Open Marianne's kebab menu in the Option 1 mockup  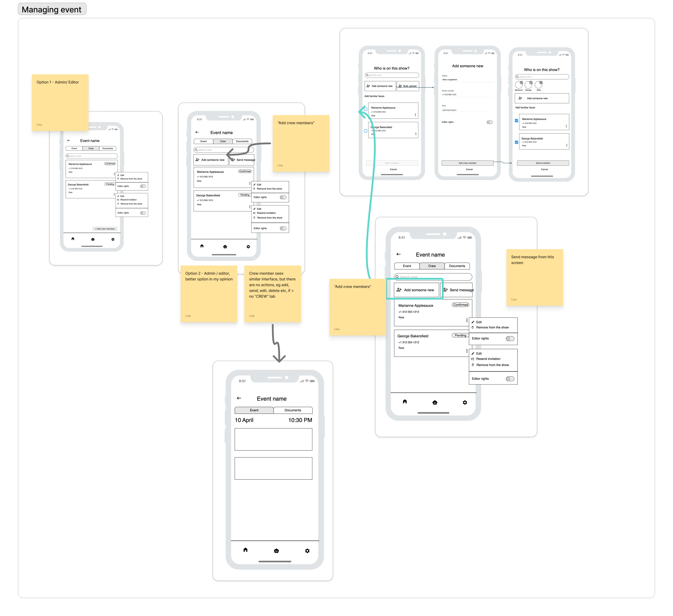point(114,174)
